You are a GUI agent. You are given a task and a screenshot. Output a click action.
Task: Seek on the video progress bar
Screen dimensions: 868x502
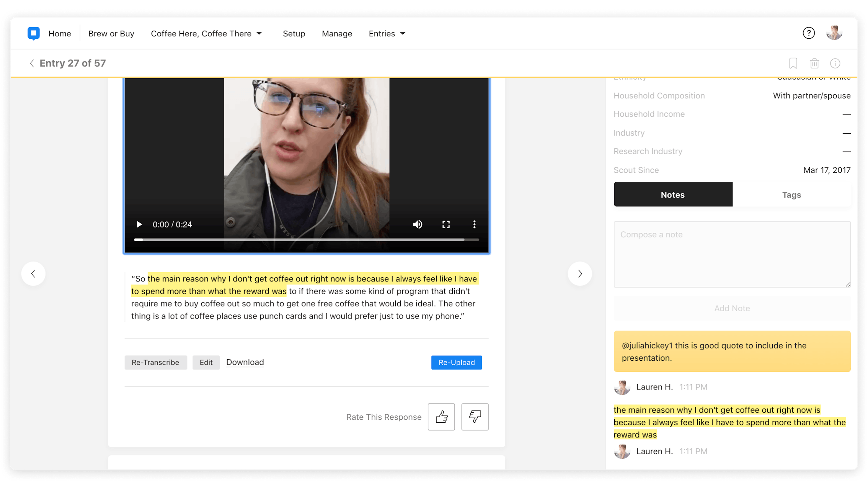306,240
